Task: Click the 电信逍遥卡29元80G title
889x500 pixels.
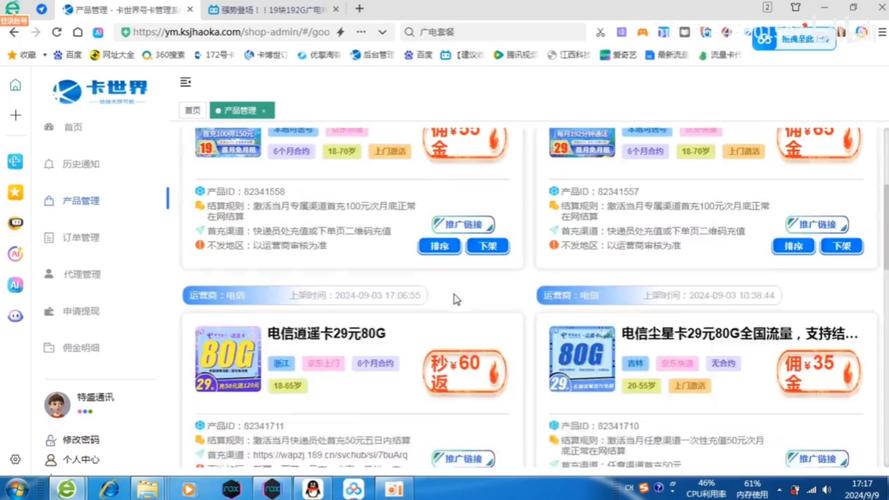Action: tap(327, 333)
